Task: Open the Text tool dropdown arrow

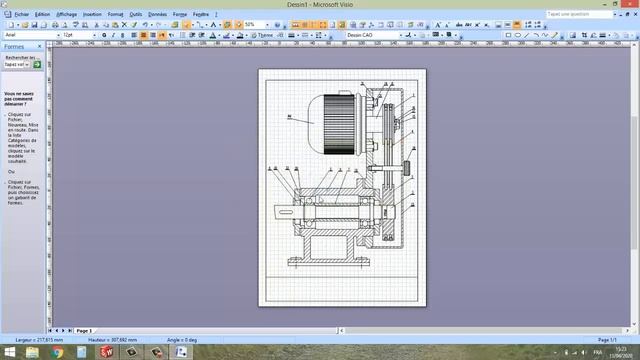Action: pyautogui.click(x=220, y=25)
